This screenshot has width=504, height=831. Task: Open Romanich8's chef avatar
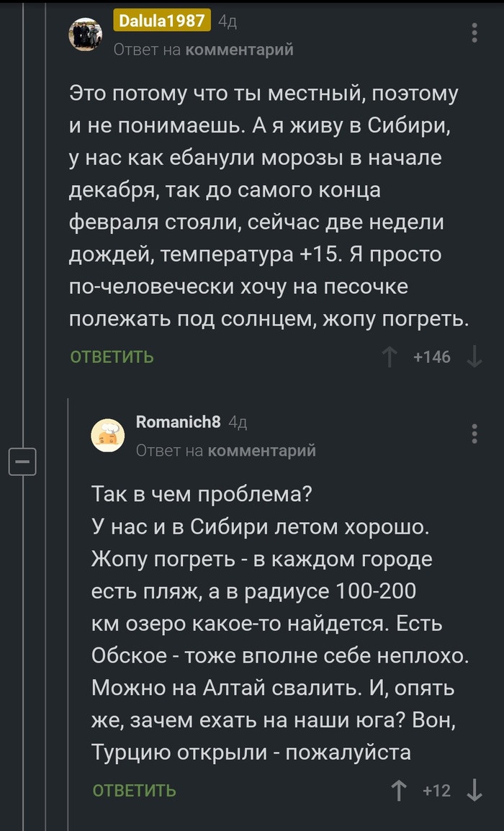(108, 434)
